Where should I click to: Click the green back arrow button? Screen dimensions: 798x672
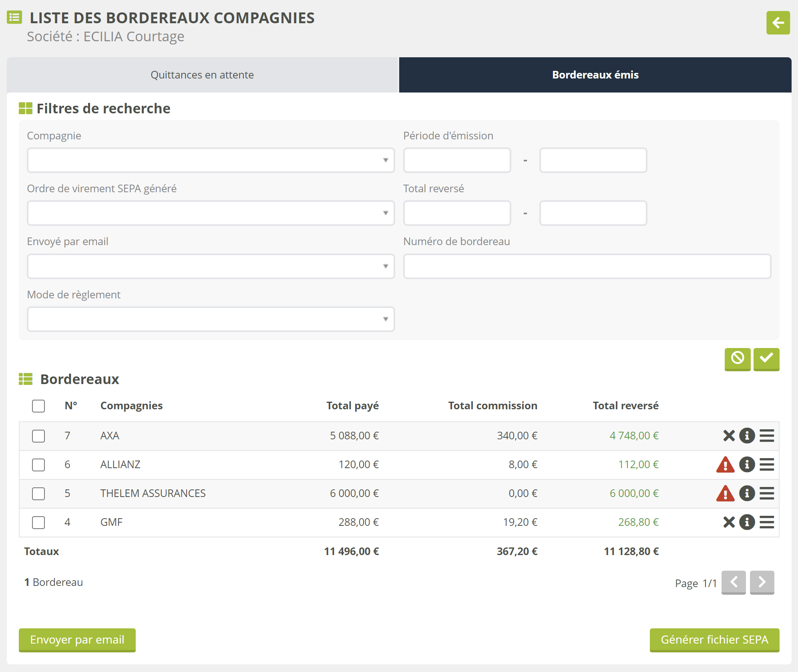tap(778, 23)
